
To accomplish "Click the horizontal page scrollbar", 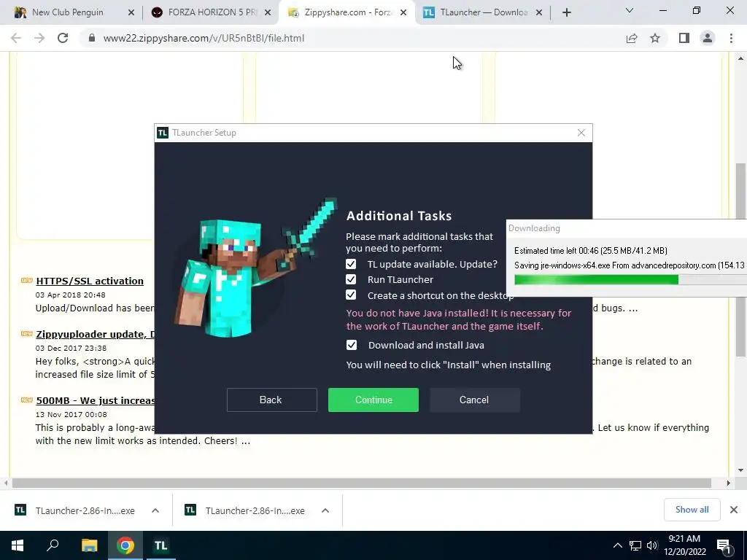I will (362, 483).
